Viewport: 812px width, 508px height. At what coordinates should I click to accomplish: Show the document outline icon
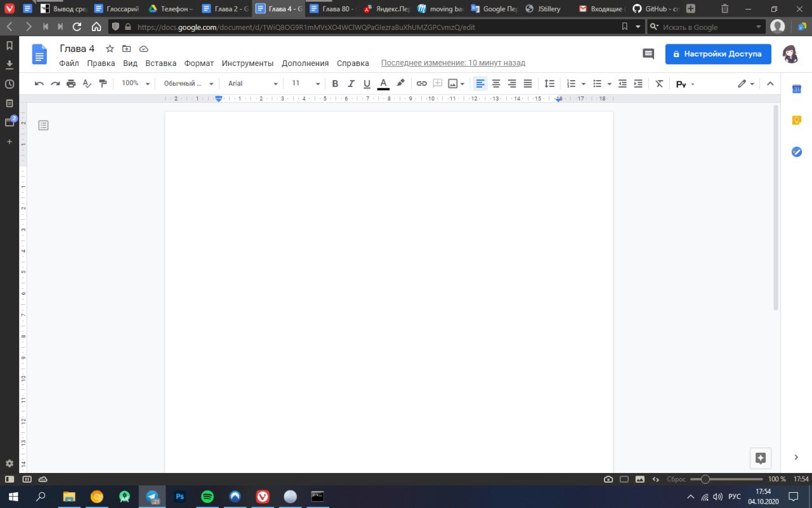tap(43, 126)
